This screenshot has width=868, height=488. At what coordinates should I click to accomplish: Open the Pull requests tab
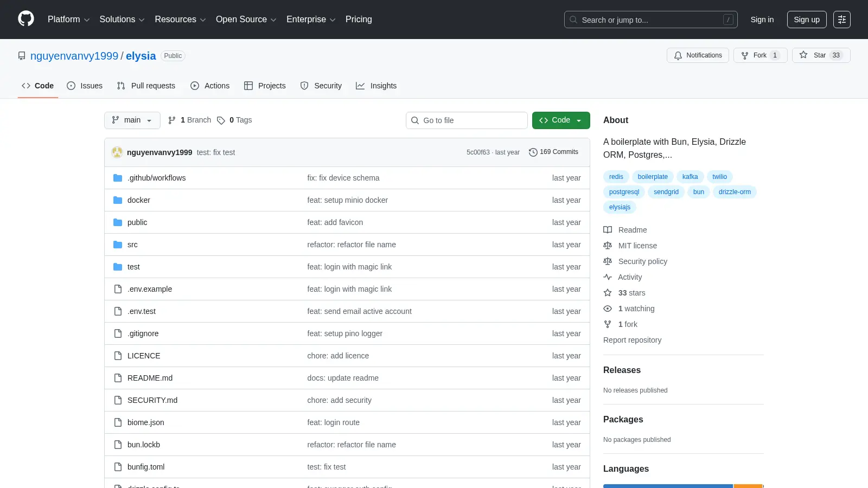(x=146, y=86)
